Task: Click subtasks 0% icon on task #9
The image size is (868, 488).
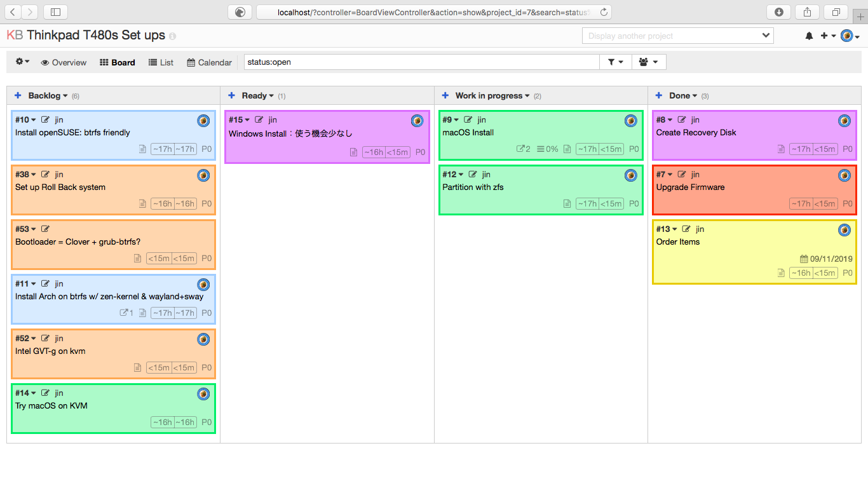Action: 548,149
